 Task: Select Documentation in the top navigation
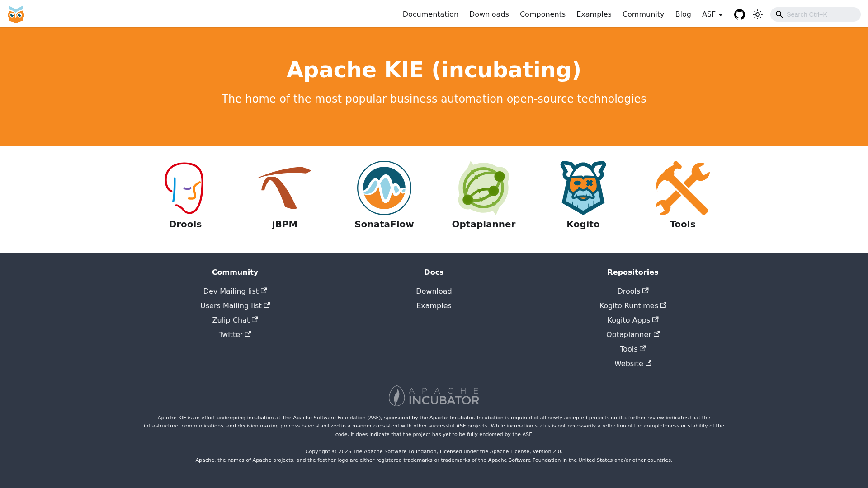click(430, 14)
